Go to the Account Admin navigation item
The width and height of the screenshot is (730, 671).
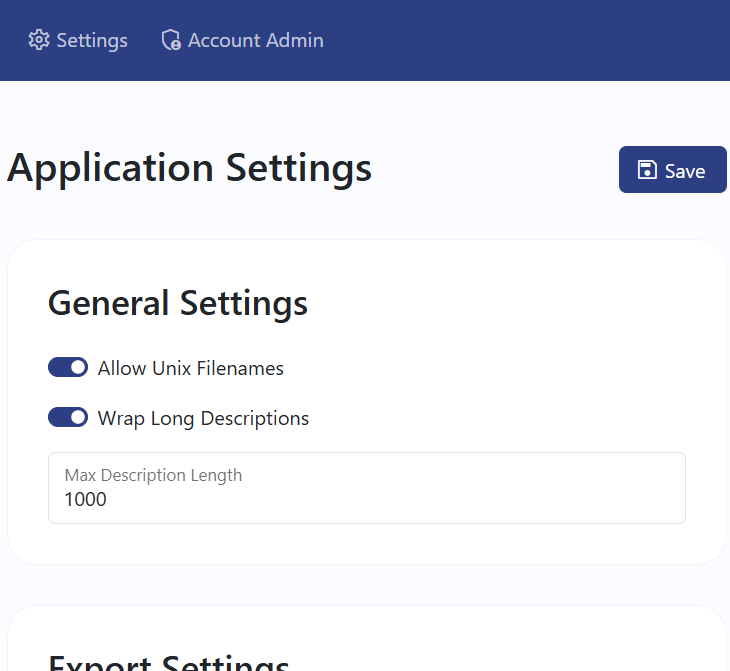pos(242,40)
